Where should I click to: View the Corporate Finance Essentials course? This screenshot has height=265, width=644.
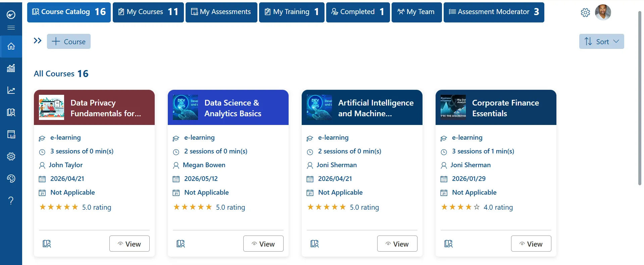coord(531,244)
